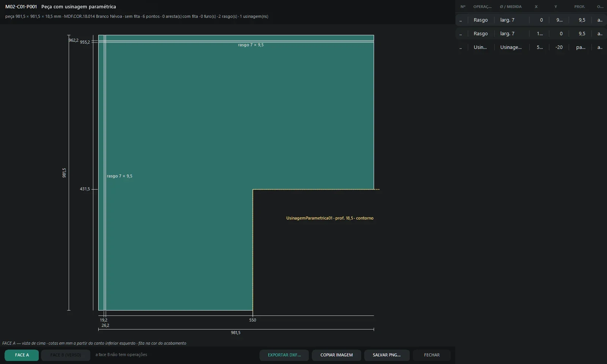607x364 pixels.
Task: Select the Rasgo cell in the Y 0 row
Action: [x=481, y=34]
